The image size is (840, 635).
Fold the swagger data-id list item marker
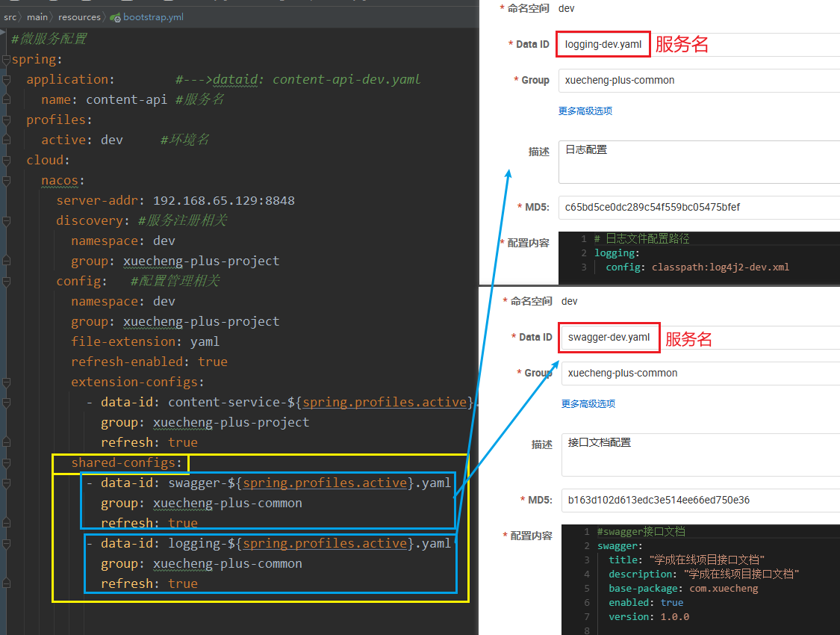(7, 483)
